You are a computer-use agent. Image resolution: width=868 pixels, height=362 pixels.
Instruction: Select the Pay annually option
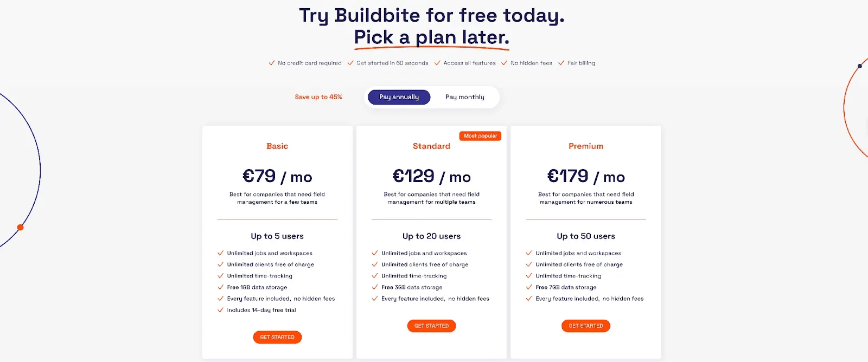point(399,97)
